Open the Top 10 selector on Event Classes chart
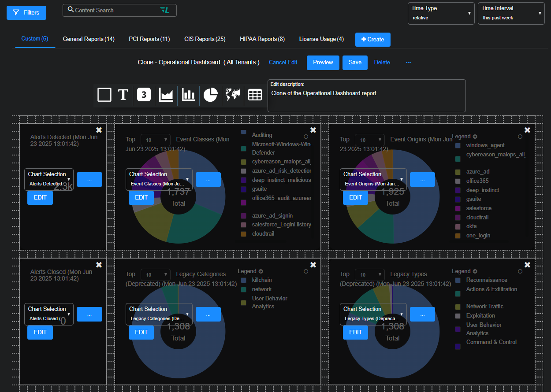This screenshot has height=392, width=551. (x=155, y=140)
